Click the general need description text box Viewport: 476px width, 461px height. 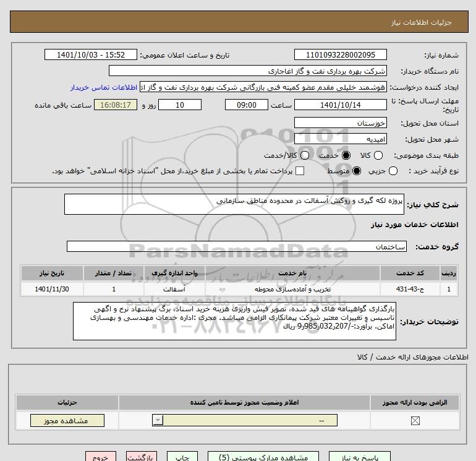point(234,204)
